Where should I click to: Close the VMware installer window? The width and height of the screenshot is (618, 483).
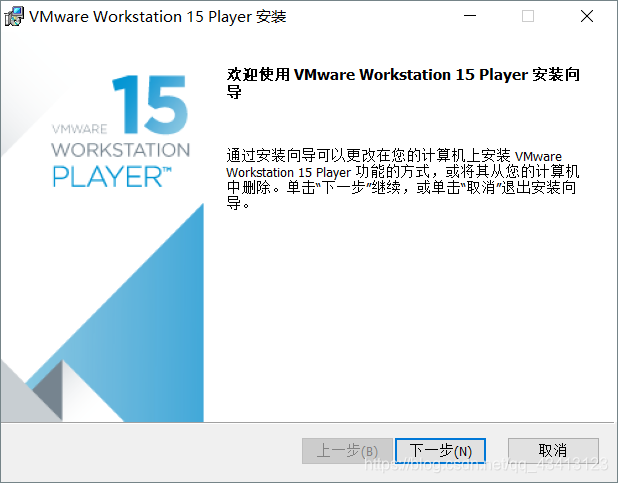tap(587, 16)
